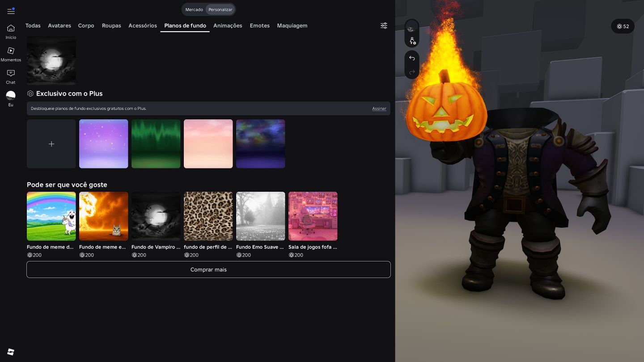Viewport: 644px width, 362px height.
Task: Open the Momentos icon in sidebar
Action: (x=11, y=51)
